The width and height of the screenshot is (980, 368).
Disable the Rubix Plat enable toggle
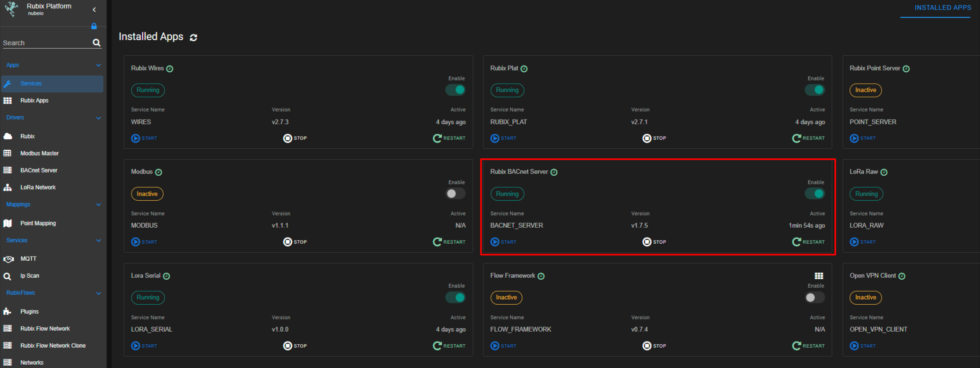tap(815, 90)
